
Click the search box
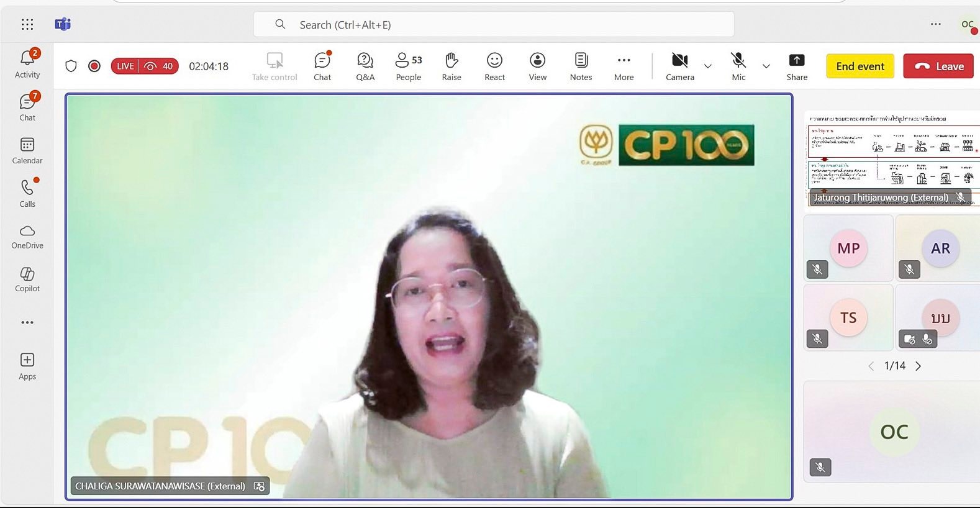(494, 25)
